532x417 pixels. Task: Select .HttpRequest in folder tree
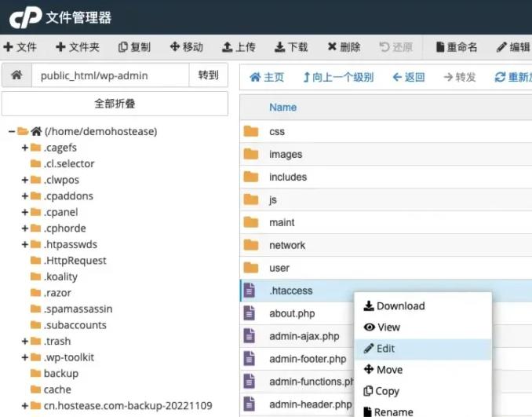[75, 261]
